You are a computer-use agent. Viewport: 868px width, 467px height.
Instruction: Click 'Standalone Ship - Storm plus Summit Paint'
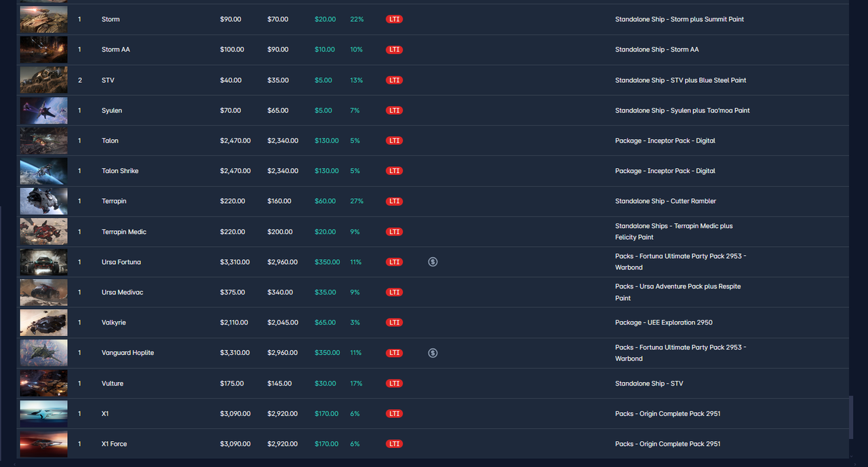(679, 19)
